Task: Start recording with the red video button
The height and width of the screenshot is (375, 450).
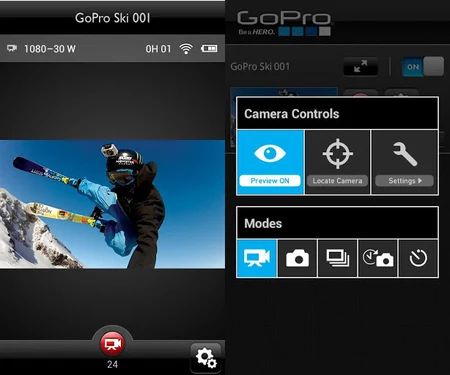Action: (112, 344)
